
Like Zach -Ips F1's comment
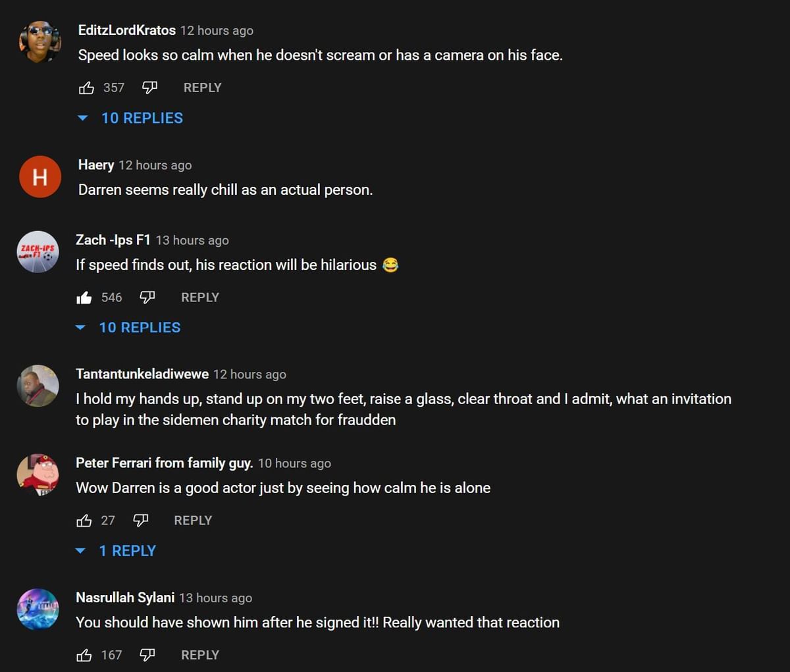85,297
